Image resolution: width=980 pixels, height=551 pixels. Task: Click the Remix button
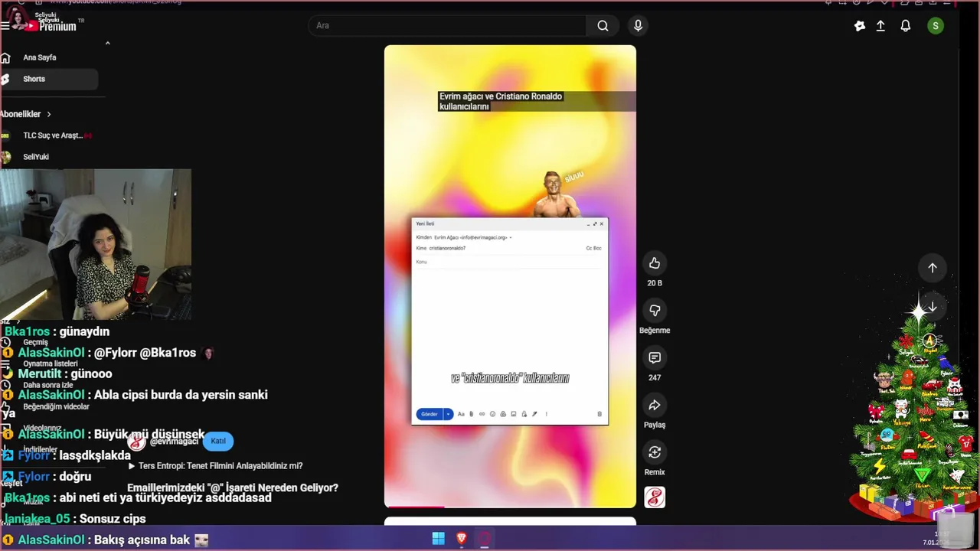click(x=655, y=452)
